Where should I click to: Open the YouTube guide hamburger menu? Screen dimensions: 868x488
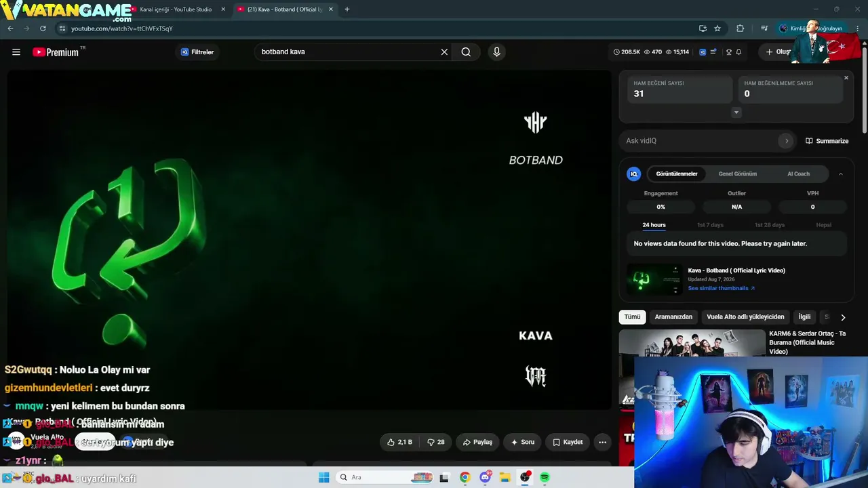tap(16, 52)
